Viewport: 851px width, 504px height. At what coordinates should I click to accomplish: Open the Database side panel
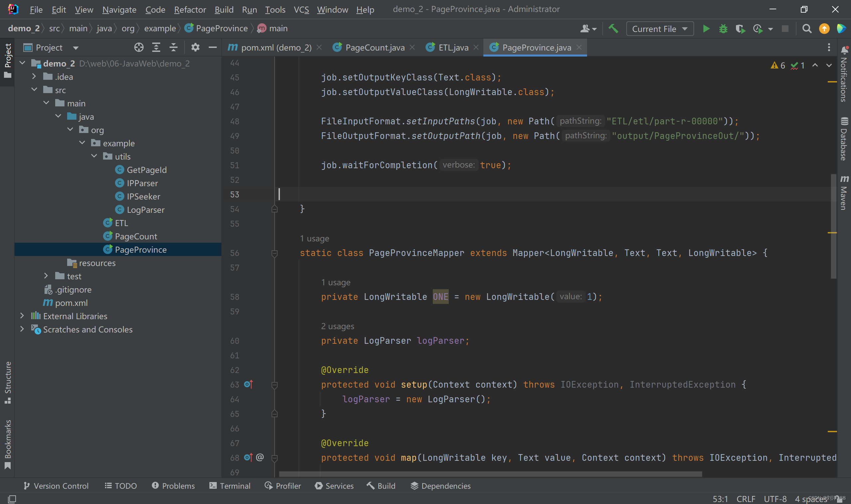pyautogui.click(x=844, y=139)
